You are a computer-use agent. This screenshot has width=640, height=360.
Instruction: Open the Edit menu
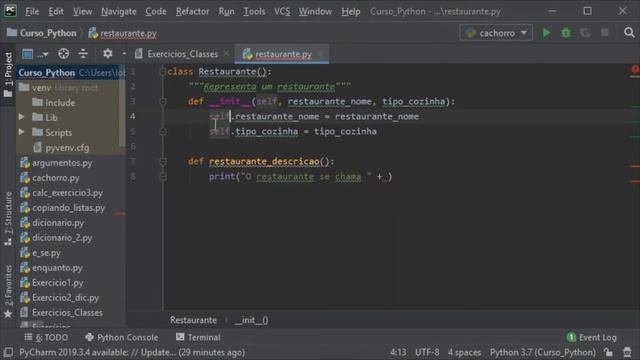pos(56,11)
